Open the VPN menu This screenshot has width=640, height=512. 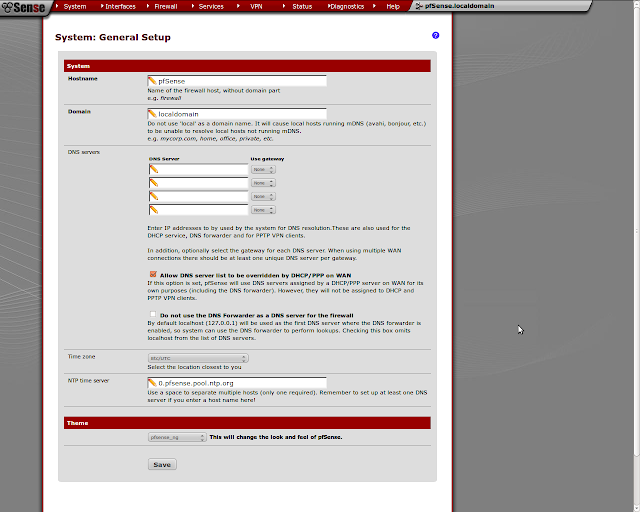click(x=256, y=7)
